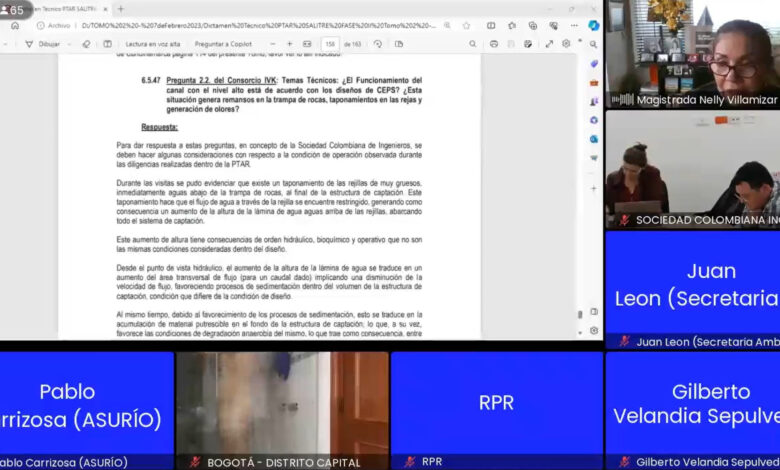Click the PDF settings gear icon
Viewport: 780px width, 470px height.
[x=566, y=44]
